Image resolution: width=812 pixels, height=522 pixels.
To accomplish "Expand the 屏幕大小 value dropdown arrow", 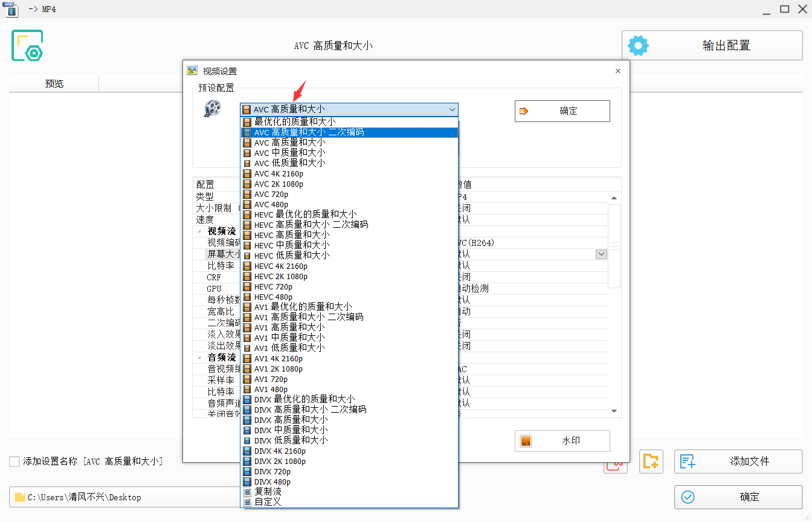I will pyautogui.click(x=601, y=254).
